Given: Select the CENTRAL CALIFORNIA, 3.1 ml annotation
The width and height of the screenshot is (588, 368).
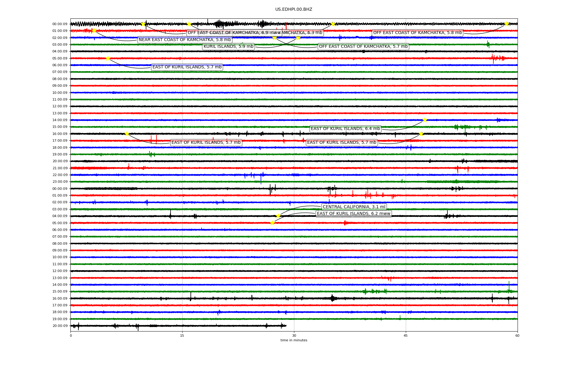Looking at the screenshot, I should 354,207.
